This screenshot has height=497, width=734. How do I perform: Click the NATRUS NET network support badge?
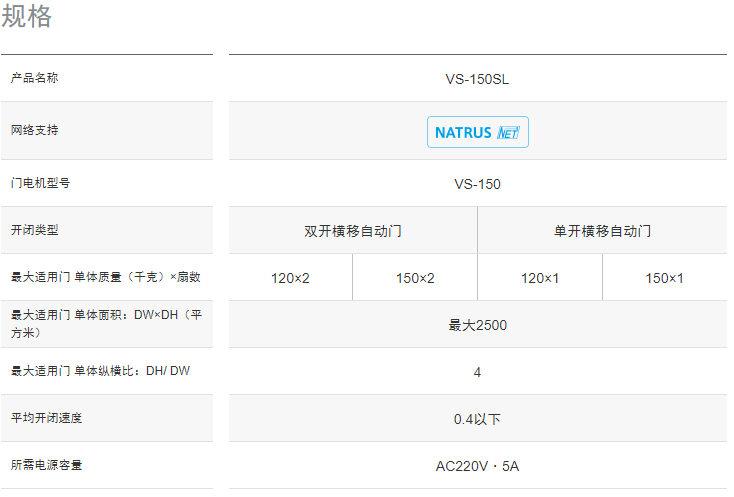click(477, 132)
